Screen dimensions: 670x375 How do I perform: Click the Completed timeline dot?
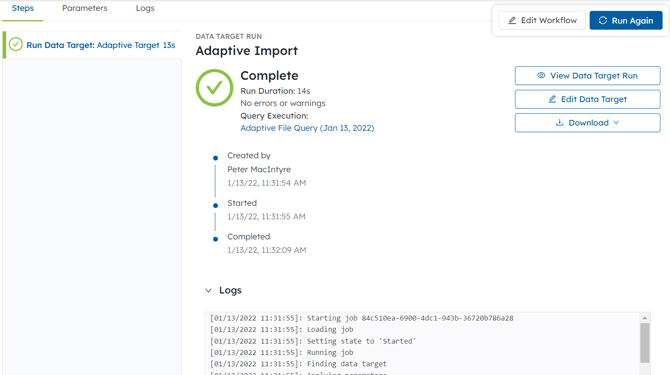click(x=215, y=239)
